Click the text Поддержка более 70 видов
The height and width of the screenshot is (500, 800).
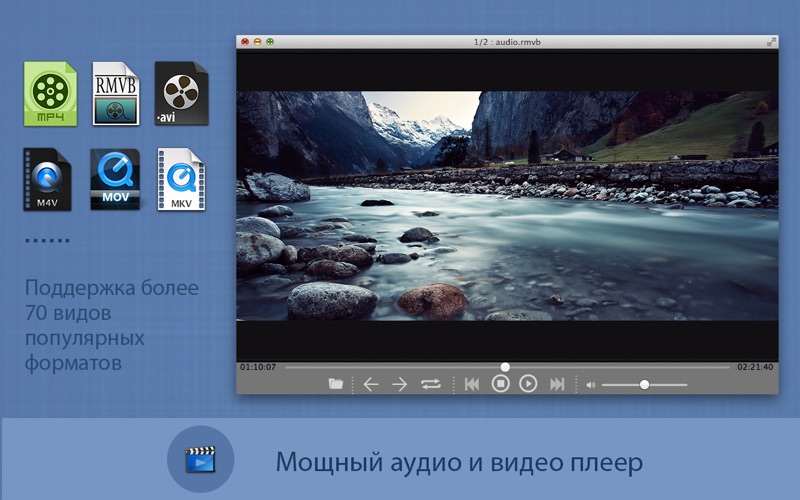111,300
